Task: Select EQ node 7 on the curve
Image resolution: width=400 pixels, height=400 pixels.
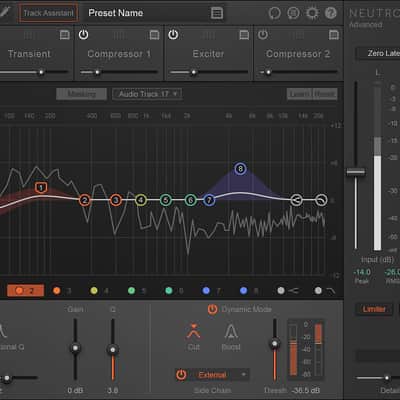Action: [209, 200]
